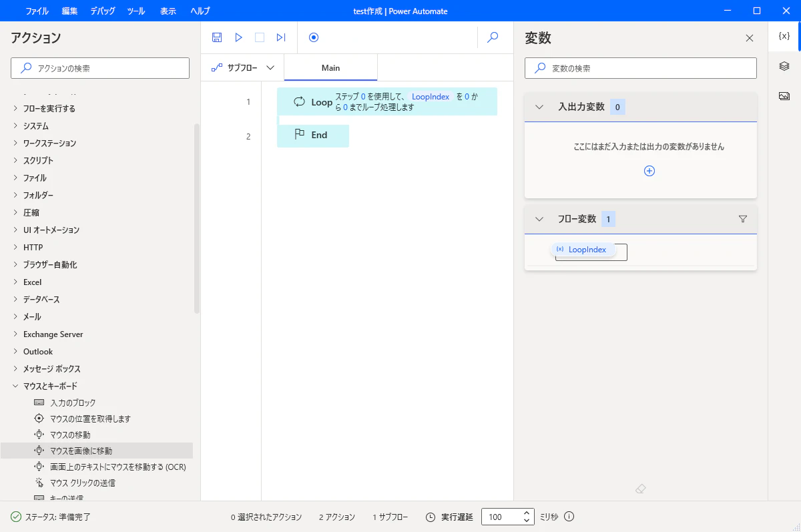
Task: Open the 編集 menu
Action: point(69,11)
